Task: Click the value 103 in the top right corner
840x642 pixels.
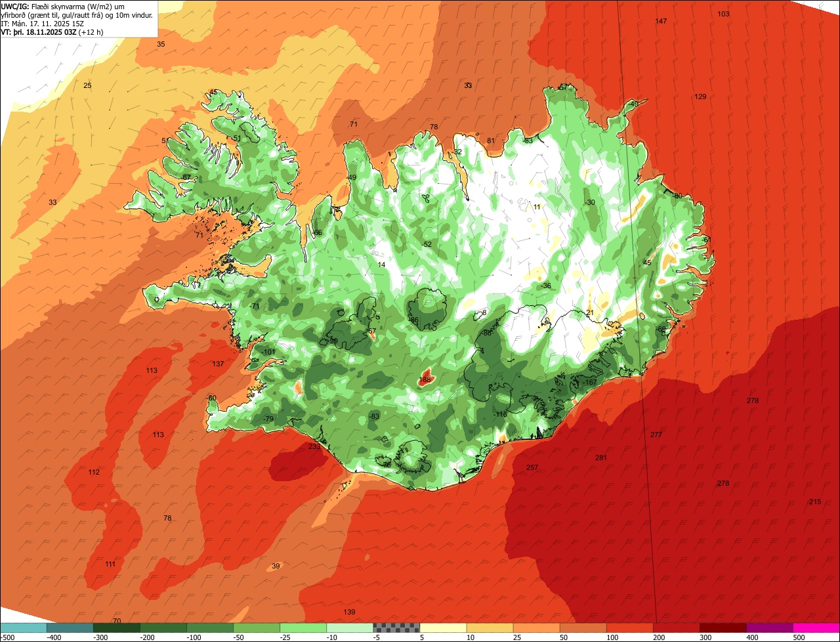Action: click(x=723, y=14)
